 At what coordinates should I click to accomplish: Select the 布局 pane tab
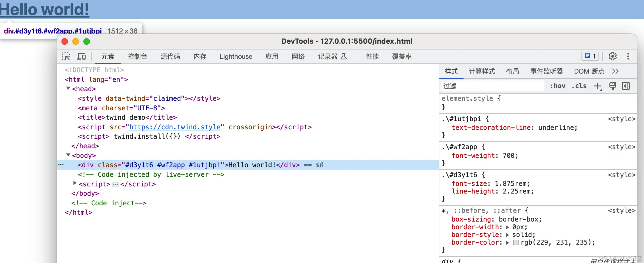(513, 71)
